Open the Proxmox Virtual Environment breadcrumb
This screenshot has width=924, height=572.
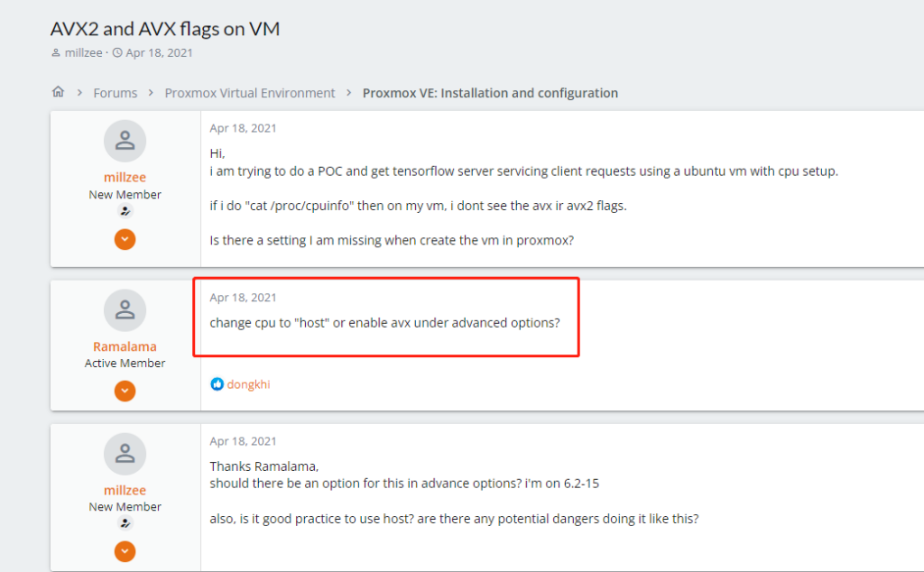(x=250, y=93)
